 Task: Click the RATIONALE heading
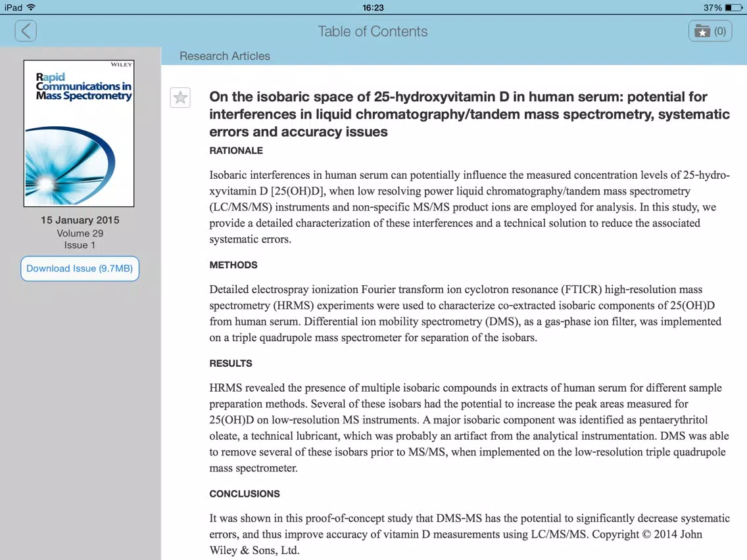point(236,151)
